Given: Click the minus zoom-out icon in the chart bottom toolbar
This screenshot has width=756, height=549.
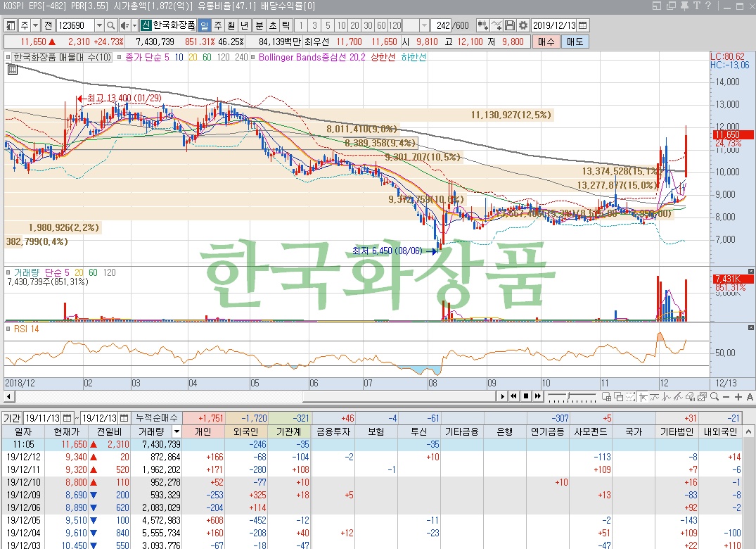Looking at the screenshot, I should point(726,396).
